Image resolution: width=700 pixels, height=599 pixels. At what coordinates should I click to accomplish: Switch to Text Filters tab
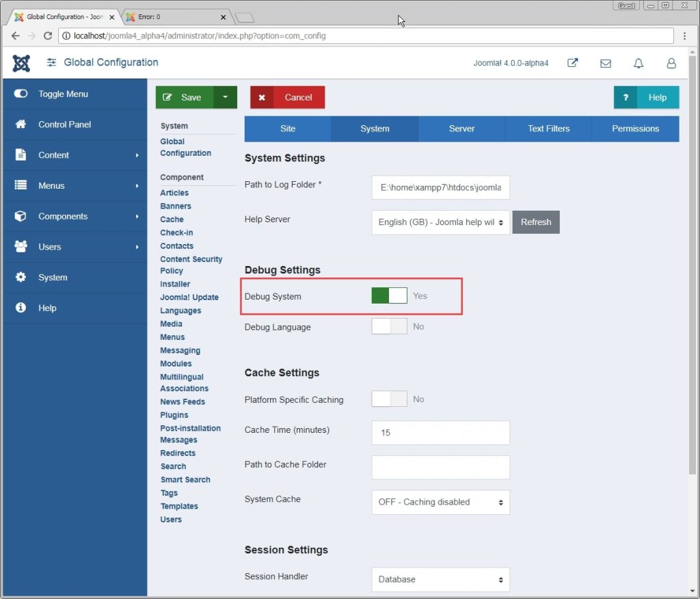tap(549, 129)
